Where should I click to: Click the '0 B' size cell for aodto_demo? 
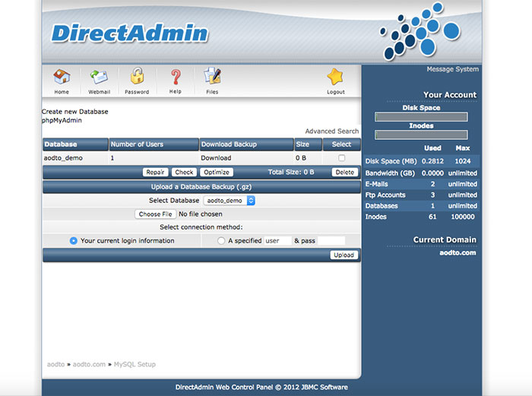(x=301, y=158)
